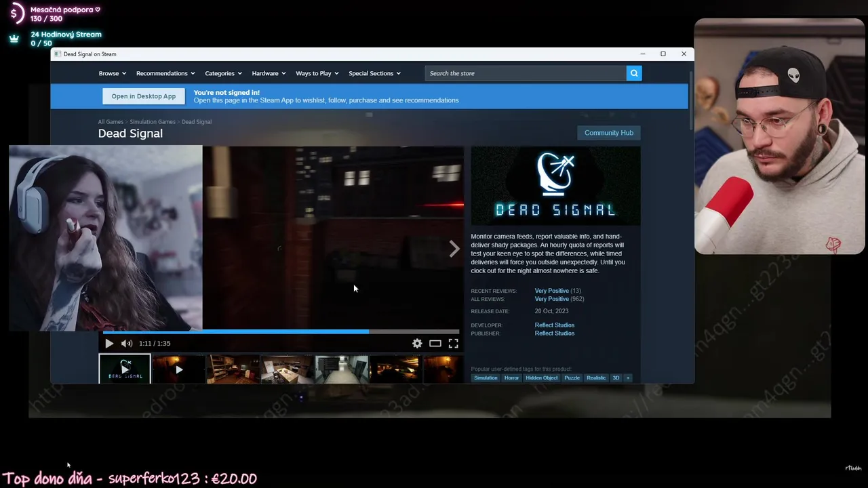This screenshot has width=868, height=488.
Task: Expand the Hardware menu
Action: [269, 73]
